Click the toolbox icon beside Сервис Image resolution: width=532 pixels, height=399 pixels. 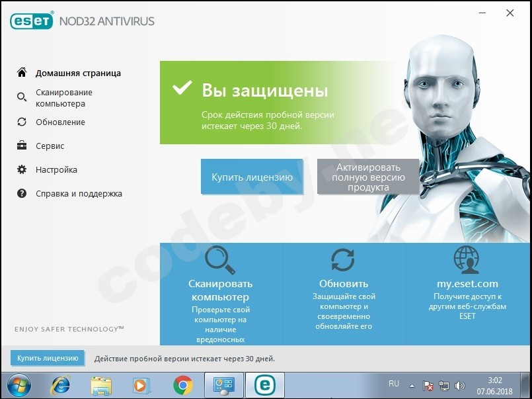(22, 146)
